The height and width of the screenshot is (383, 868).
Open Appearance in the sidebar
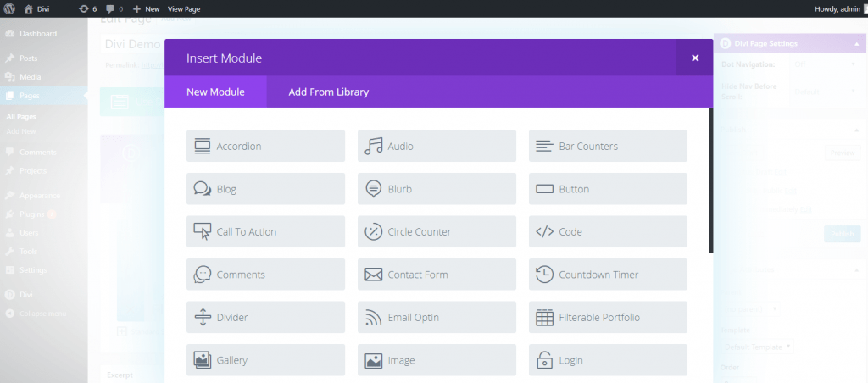(x=43, y=196)
